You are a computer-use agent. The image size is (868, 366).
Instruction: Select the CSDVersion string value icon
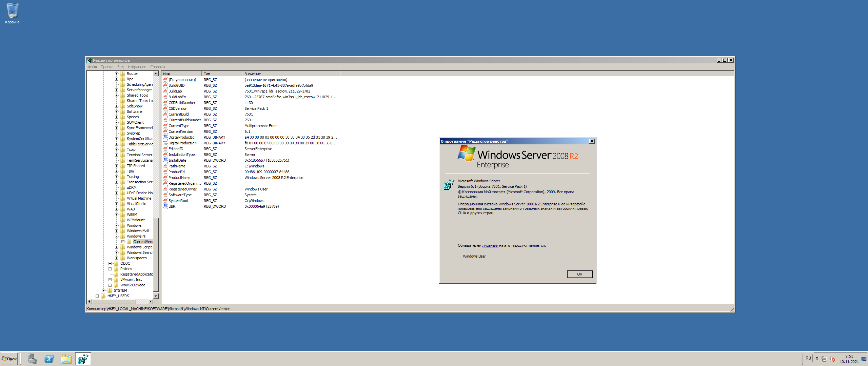165,108
